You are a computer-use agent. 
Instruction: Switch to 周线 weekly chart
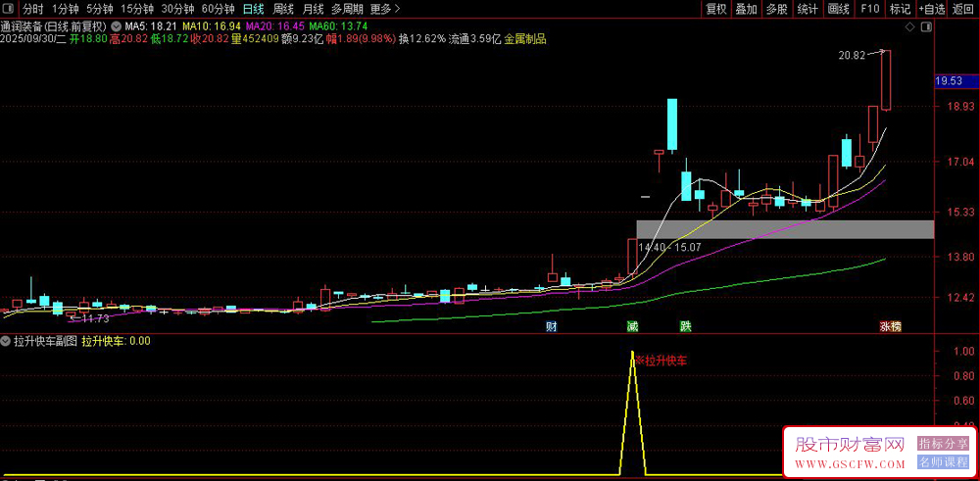[x=283, y=9]
